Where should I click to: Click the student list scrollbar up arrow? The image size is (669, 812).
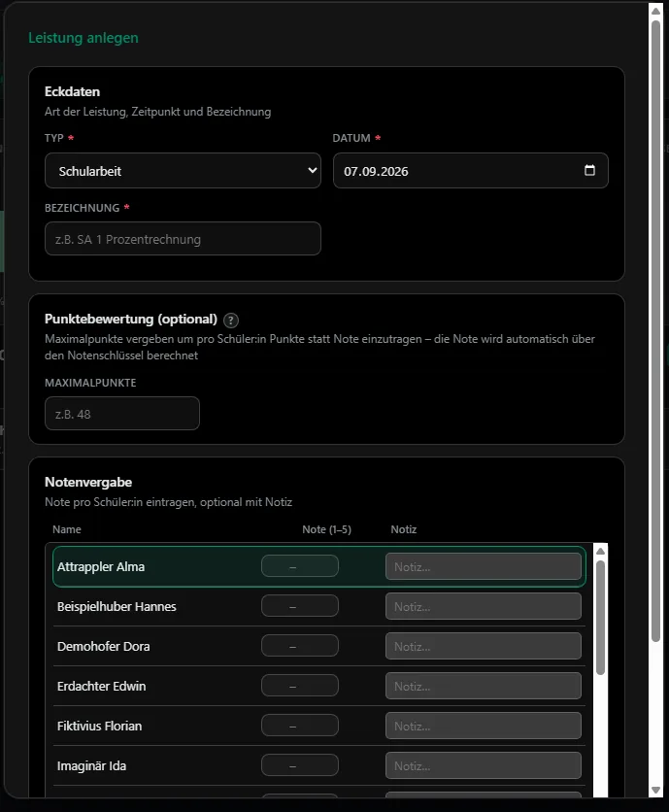click(x=601, y=551)
